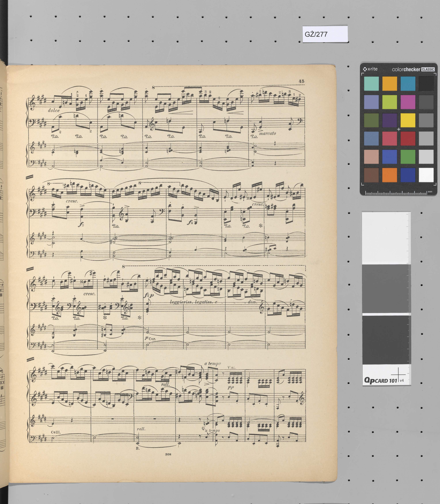Pick the white swatch at bottom right
Image resolution: width=440 pixels, height=504 pixels.
point(426,175)
